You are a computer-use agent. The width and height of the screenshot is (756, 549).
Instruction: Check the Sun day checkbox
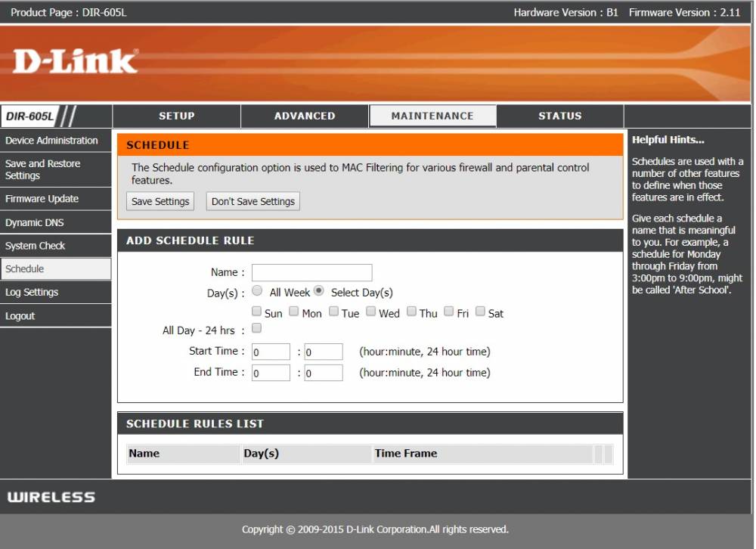(x=256, y=311)
